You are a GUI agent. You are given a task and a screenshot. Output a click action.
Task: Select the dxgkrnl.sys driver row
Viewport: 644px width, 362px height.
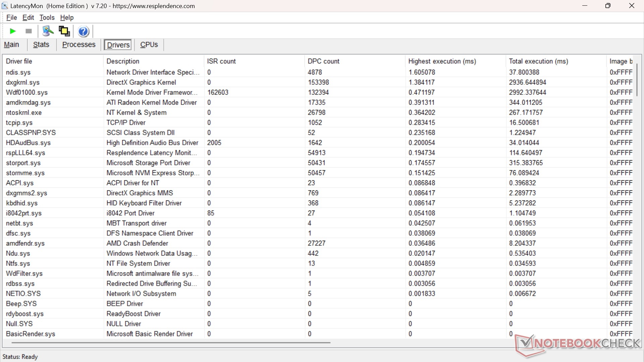[23, 82]
